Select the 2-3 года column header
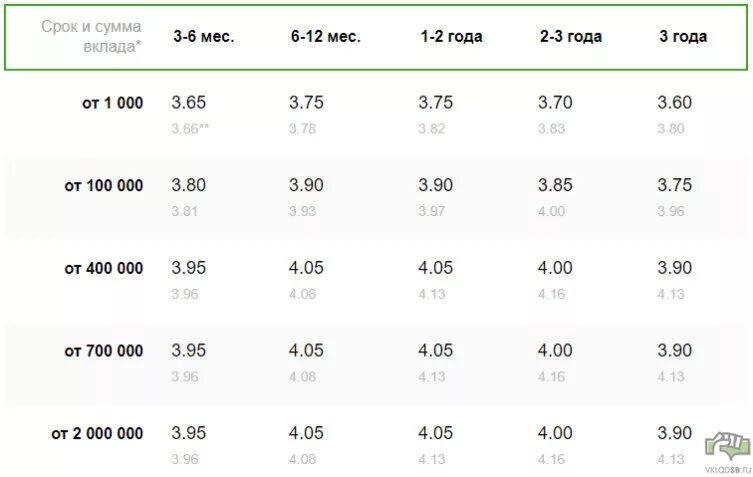The width and height of the screenshot is (753, 477). 571,37
